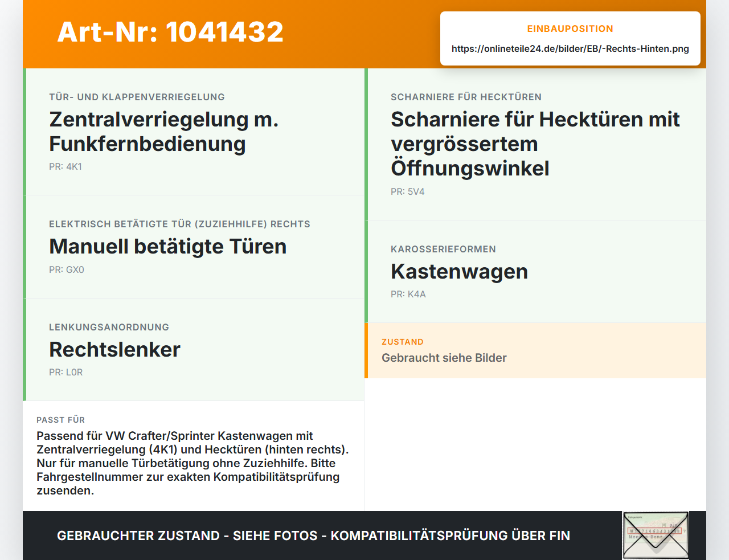729x560 pixels.
Task: Click the SCHARNIERE FÜR HECKTÜREN category label
Action: (x=466, y=97)
